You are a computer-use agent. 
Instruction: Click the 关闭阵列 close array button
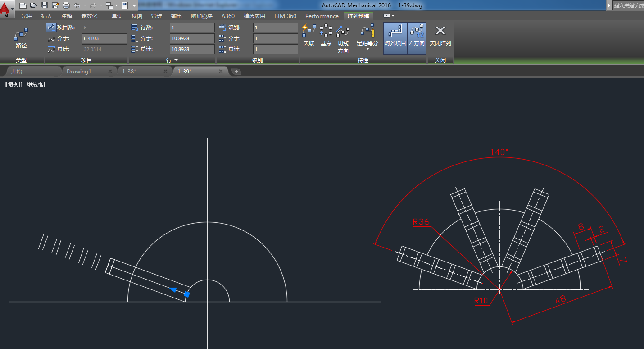point(440,36)
